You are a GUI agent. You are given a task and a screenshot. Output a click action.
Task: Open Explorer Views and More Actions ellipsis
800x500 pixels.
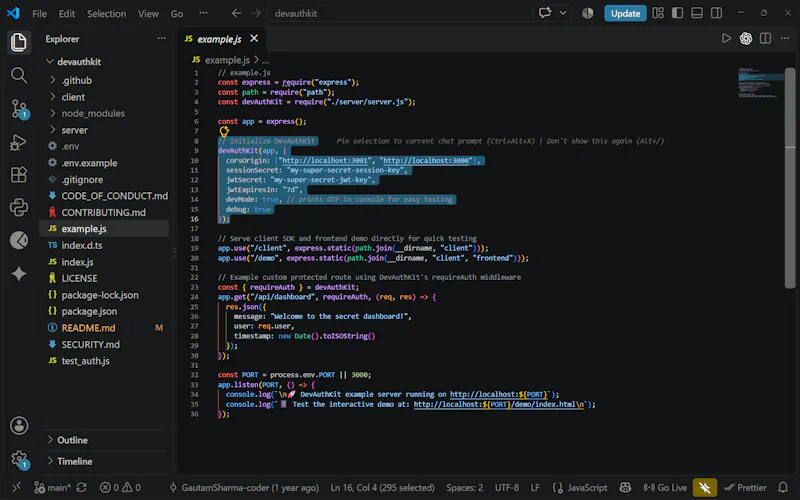click(x=162, y=38)
